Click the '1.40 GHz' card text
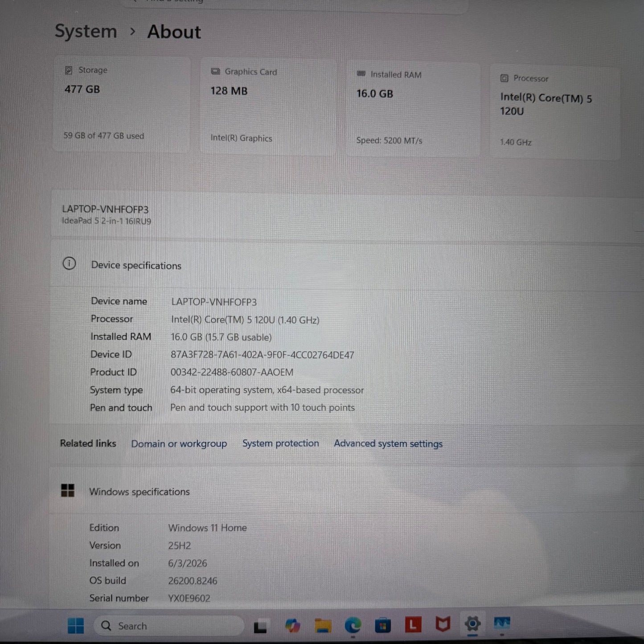 (x=516, y=142)
